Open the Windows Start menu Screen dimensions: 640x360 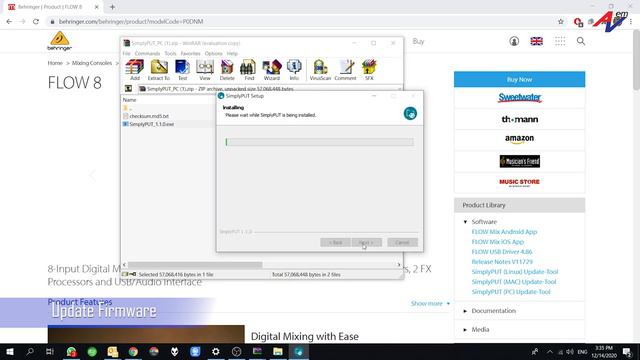click(x=10, y=351)
